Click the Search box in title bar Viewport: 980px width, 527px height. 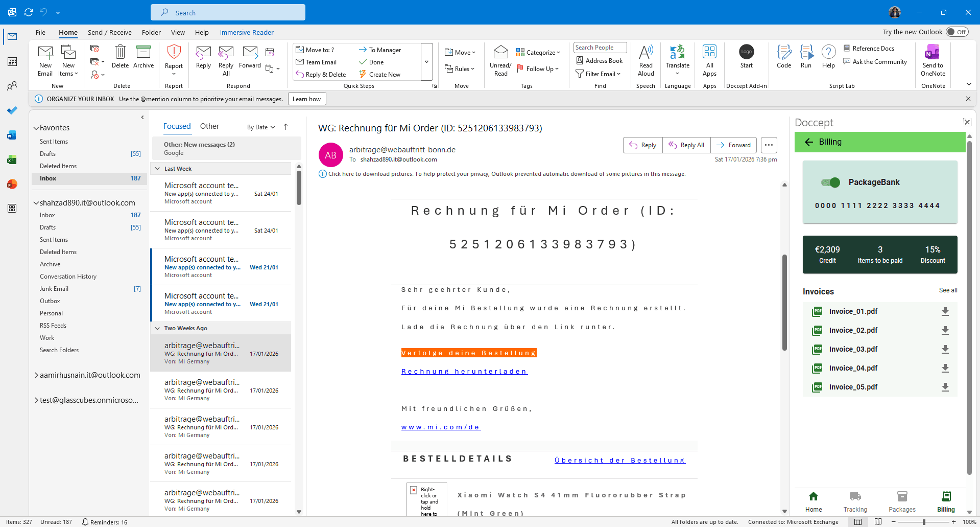[x=228, y=12]
